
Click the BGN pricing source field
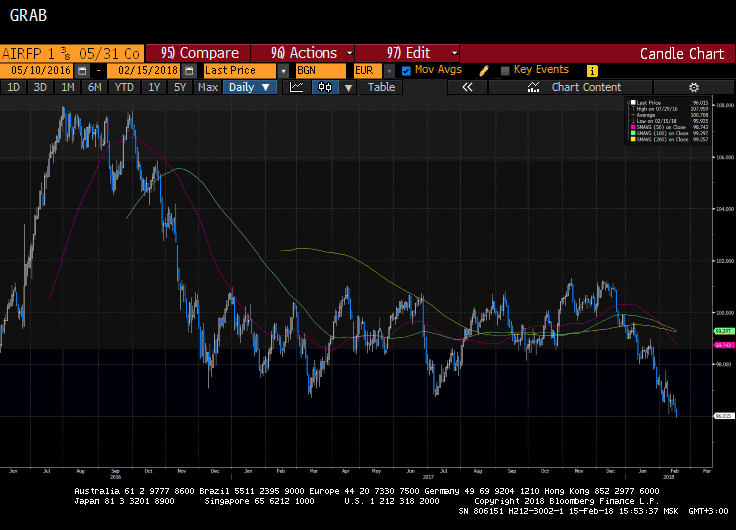coord(321,71)
